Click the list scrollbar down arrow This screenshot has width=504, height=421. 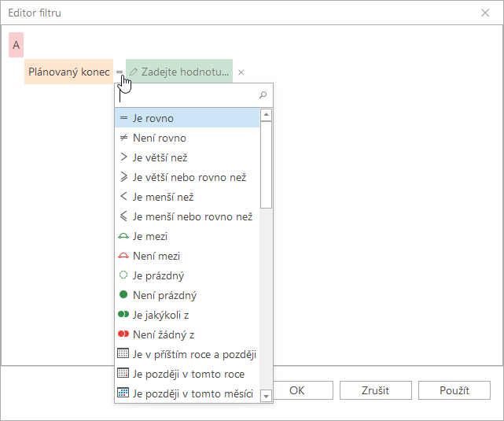pyautogui.click(x=266, y=396)
